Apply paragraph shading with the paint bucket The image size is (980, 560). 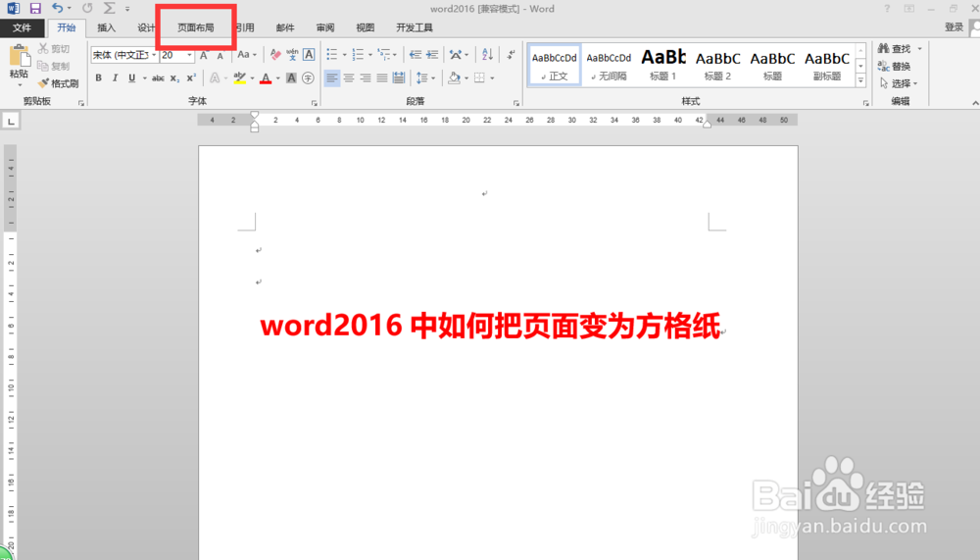point(455,78)
